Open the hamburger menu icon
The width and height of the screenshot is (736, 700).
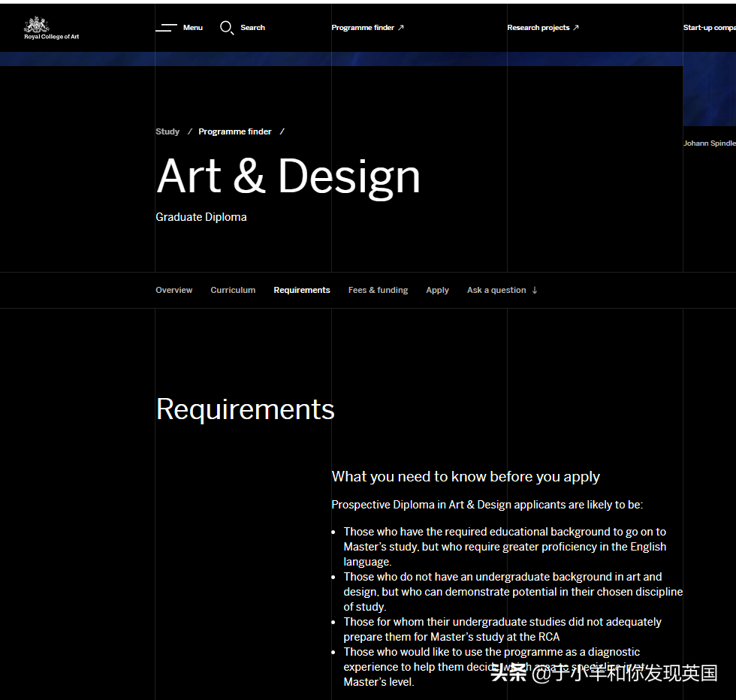coord(166,28)
